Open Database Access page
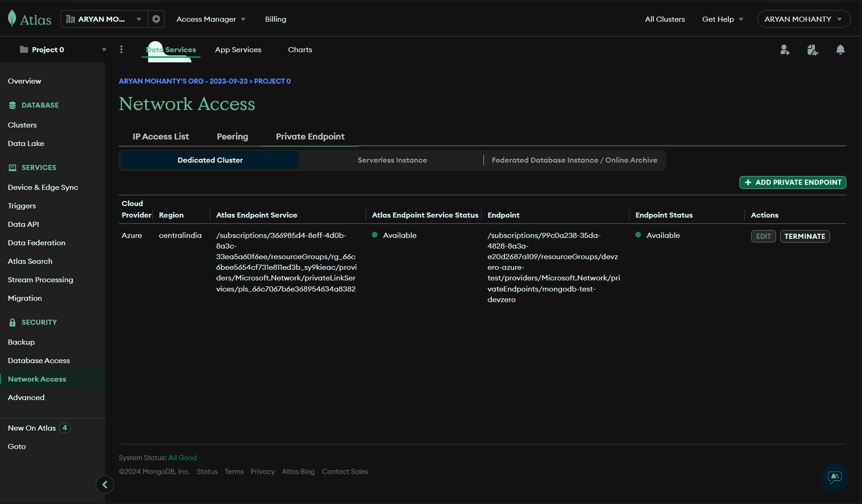Image resolution: width=862 pixels, height=504 pixels. click(x=39, y=360)
